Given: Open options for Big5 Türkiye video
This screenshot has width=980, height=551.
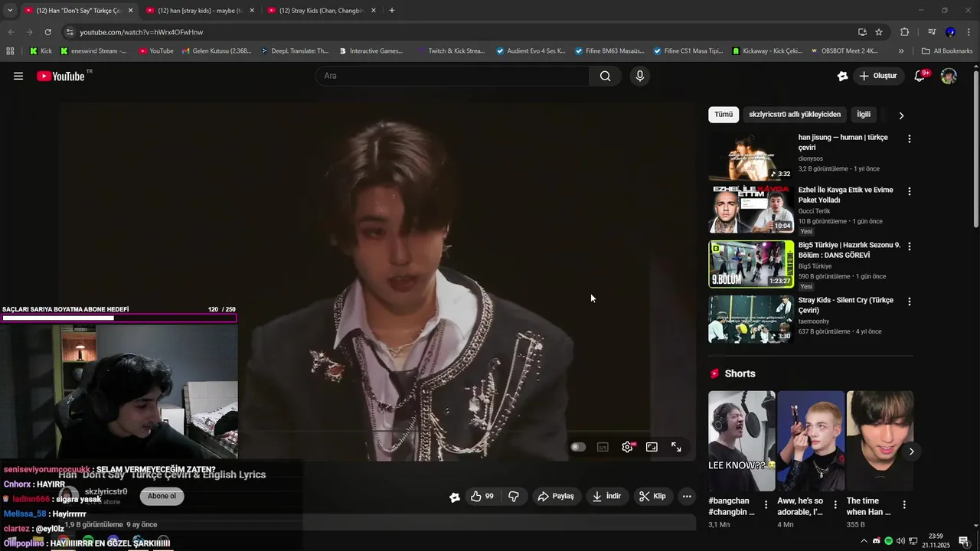Looking at the screenshot, I should click(909, 246).
